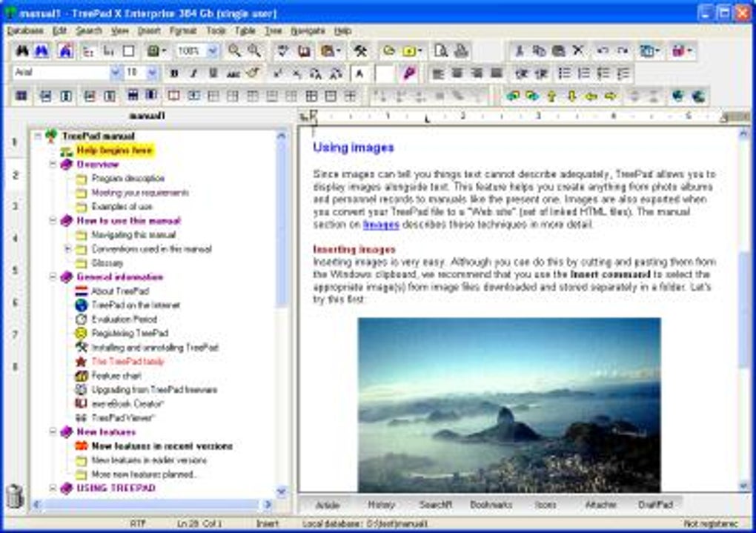Click the black binoculars Find icon
The image size is (756, 533).
click(22, 50)
